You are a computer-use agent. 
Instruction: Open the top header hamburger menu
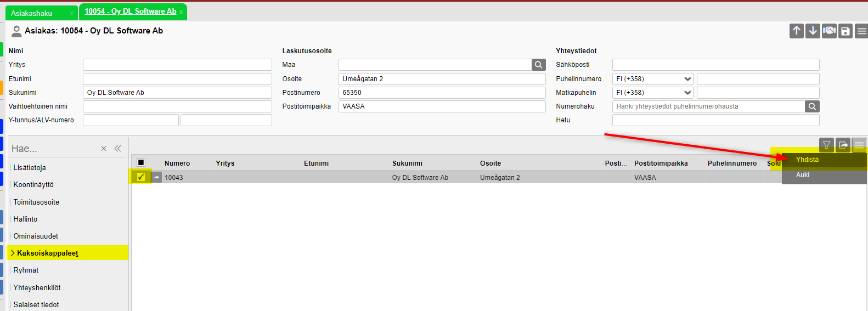click(861, 31)
